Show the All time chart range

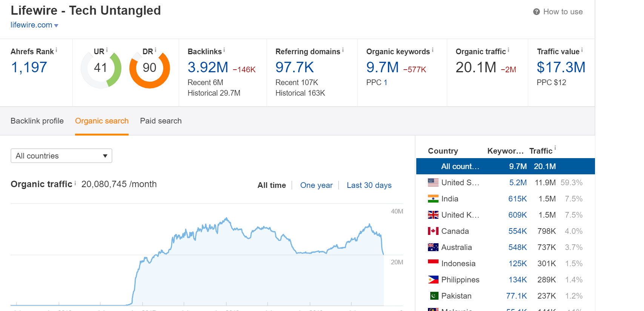271,185
